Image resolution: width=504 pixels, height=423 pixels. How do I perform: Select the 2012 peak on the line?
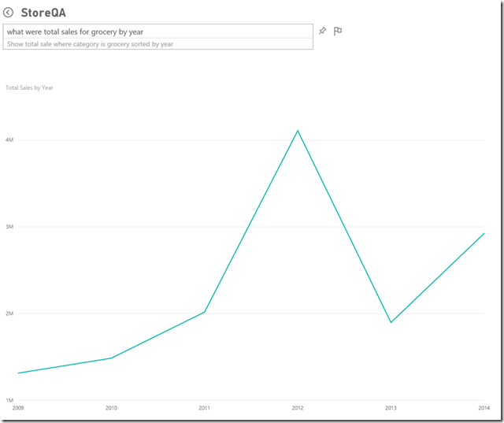(x=298, y=131)
